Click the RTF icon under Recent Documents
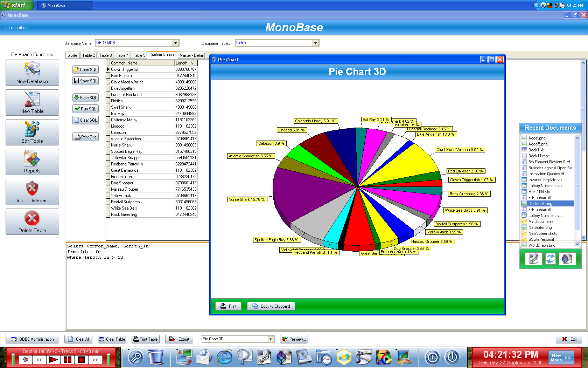The height and width of the screenshot is (368, 588). pyautogui.click(x=533, y=259)
